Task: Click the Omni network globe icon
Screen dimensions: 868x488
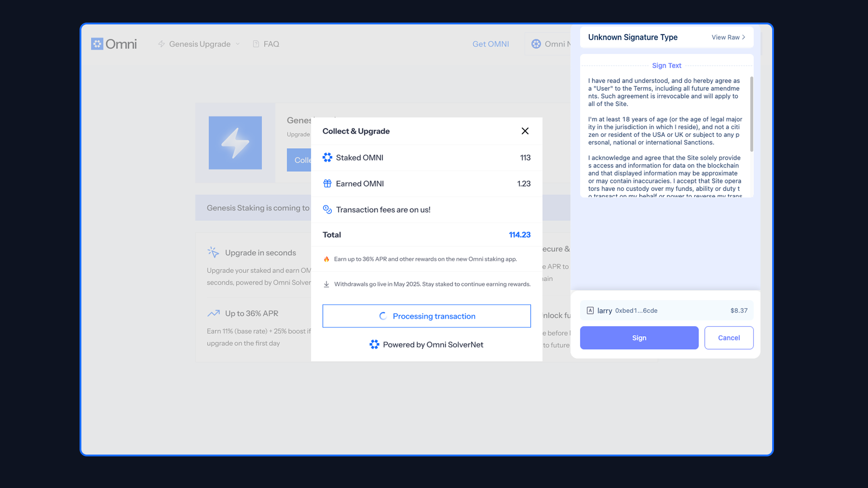Action: pos(536,44)
